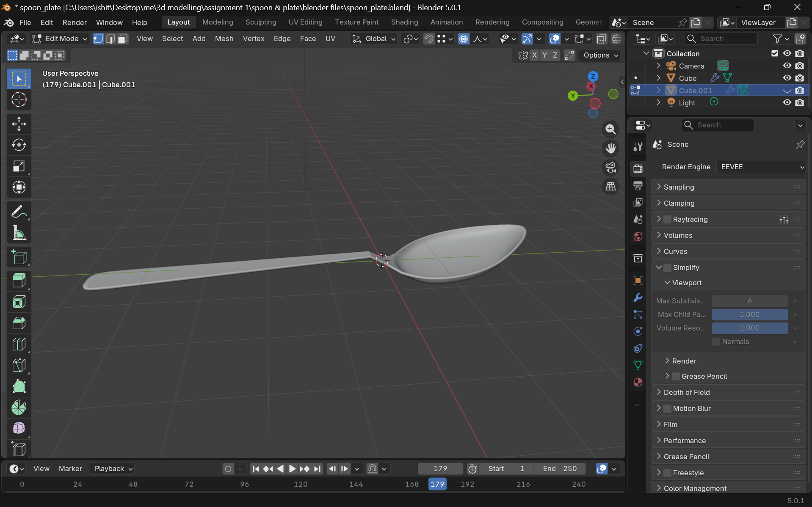The height and width of the screenshot is (507, 812).
Task: Select the Extrude Region tool
Action: tap(19, 281)
